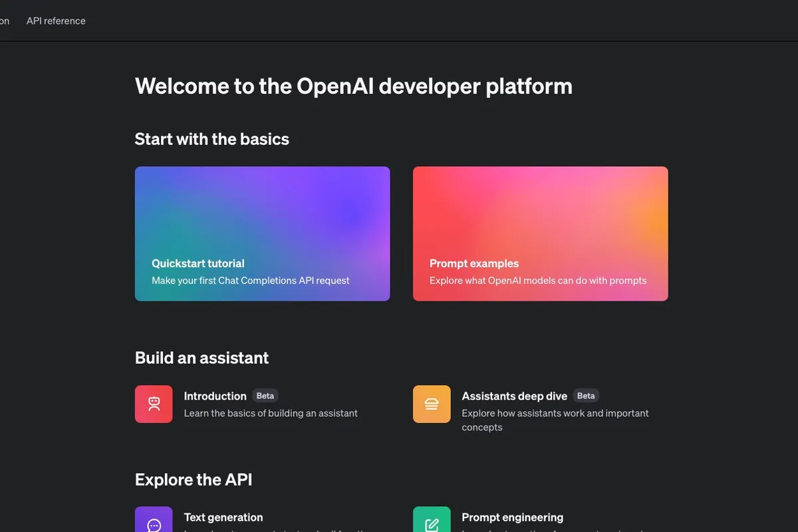Click the 'Build an assistant' heading
Viewport: 798px width, 532px height.
pyautogui.click(x=201, y=358)
